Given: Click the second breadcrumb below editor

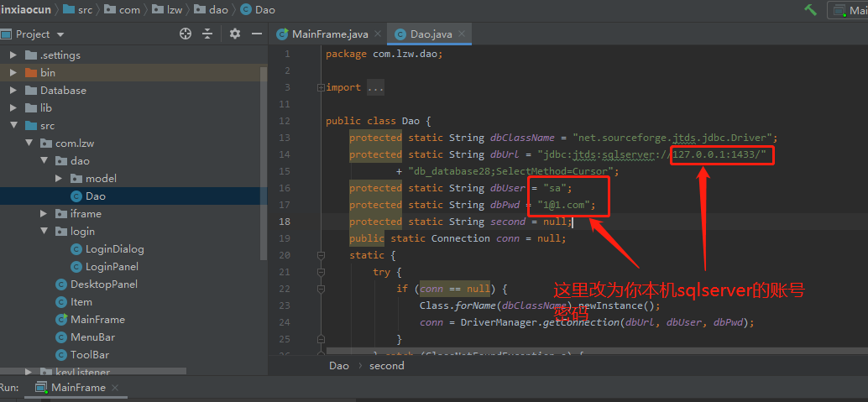Looking at the screenshot, I should point(386,365).
